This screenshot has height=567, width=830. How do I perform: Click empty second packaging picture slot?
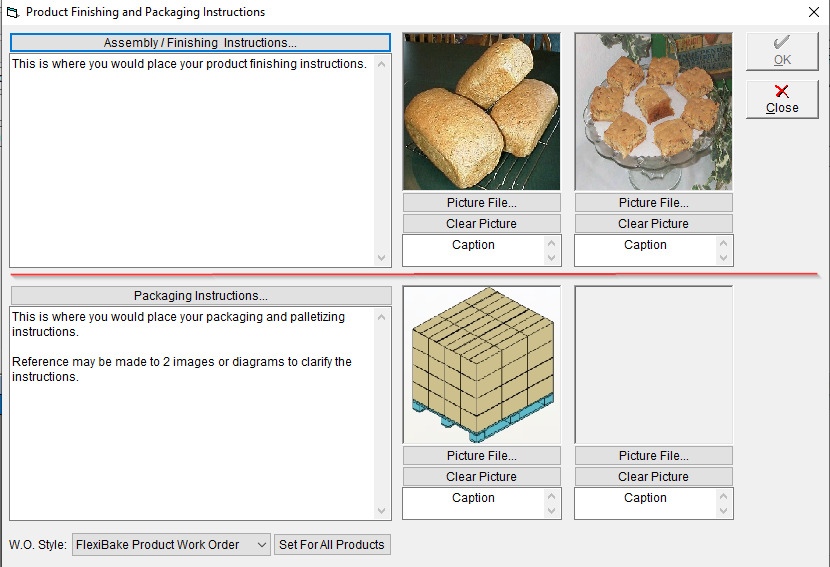(x=654, y=365)
